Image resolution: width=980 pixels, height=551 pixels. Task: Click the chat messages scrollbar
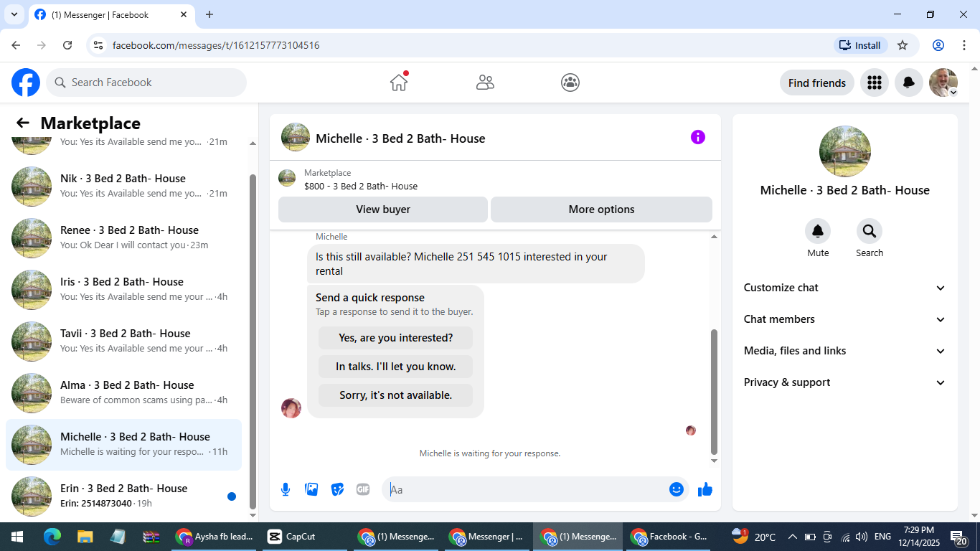point(714,392)
